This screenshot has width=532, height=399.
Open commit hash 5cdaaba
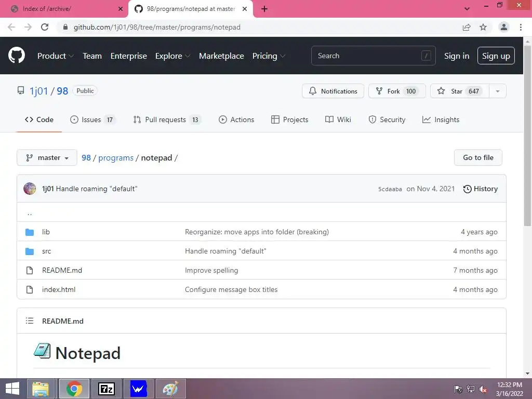pos(390,189)
